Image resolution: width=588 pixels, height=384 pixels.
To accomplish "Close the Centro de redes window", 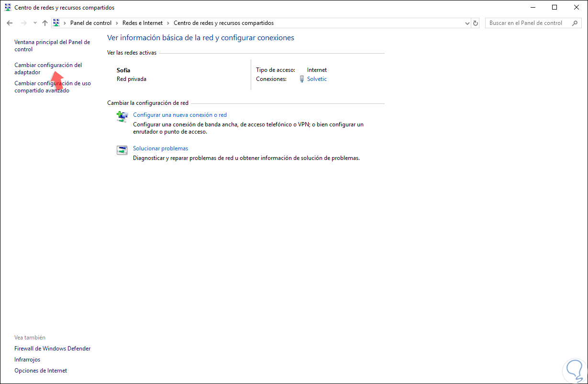I will (577, 7).
